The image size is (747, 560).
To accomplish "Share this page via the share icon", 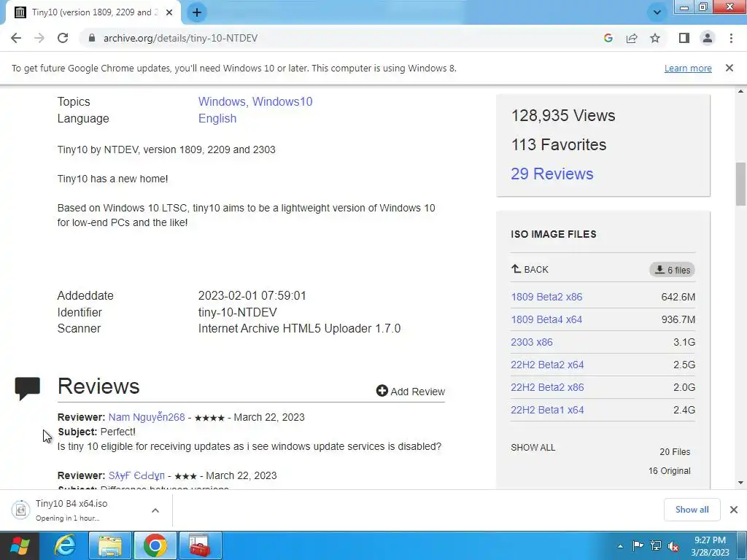I will [632, 38].
